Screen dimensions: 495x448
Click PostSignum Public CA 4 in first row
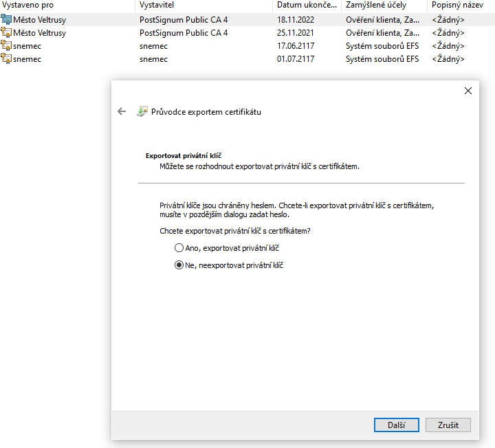(x=184, y=20)
